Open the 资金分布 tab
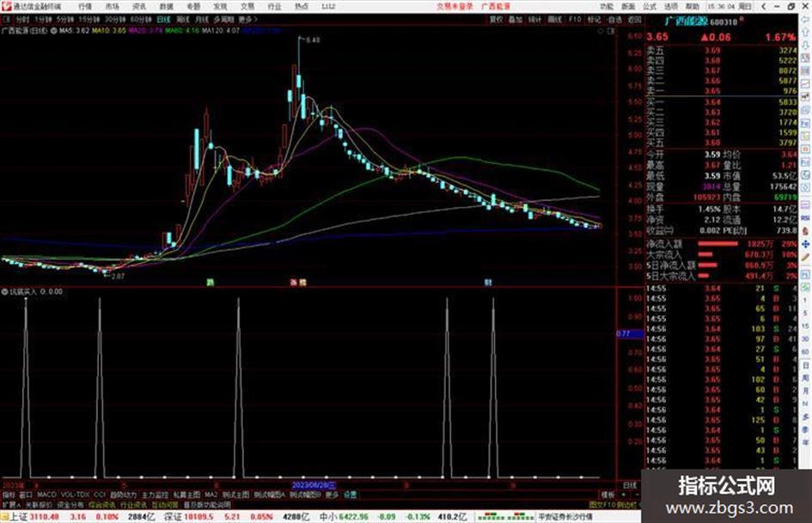Image resolution: width=812 pixels, height=523 pixels. click(70, 504)
